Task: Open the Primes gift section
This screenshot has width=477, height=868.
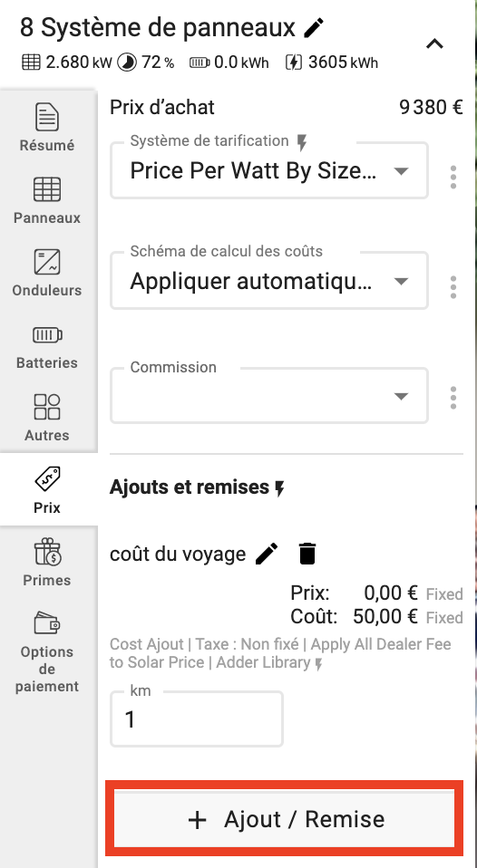Action: [47, 563]
